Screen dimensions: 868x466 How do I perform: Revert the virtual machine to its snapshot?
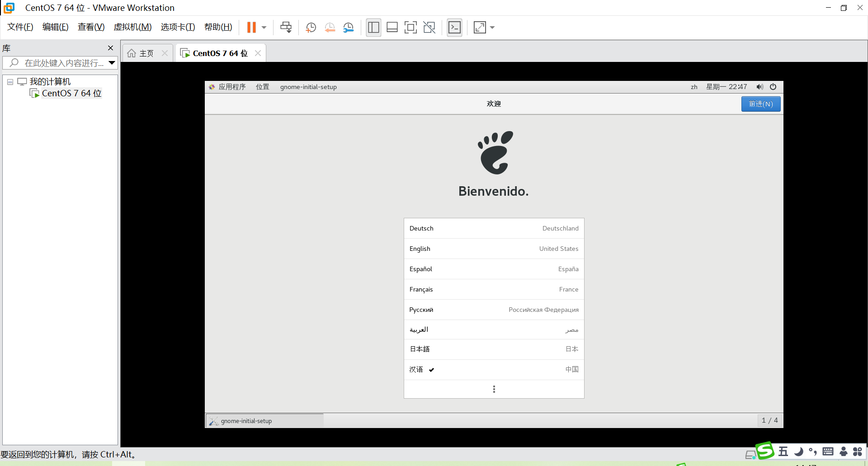330,28
